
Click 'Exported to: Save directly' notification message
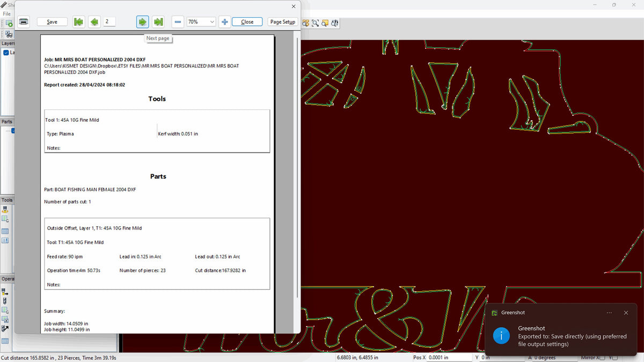click(572, 340)
